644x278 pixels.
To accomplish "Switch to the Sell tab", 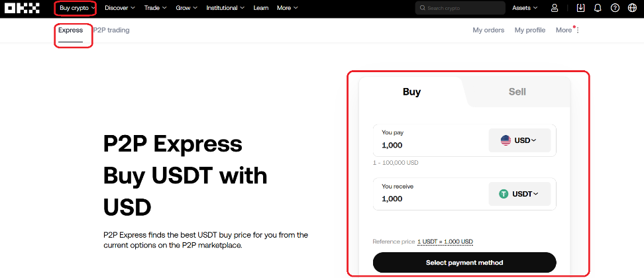I will 517,92.
